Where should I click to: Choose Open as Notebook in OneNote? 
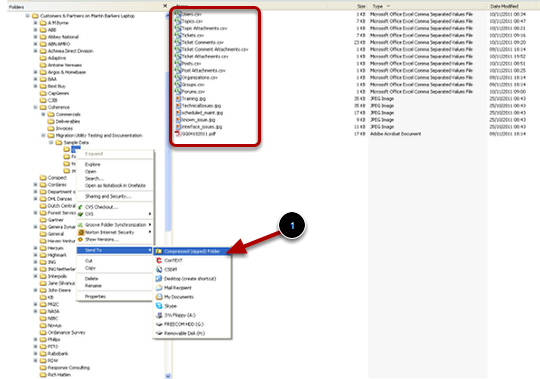coord(115,186)
